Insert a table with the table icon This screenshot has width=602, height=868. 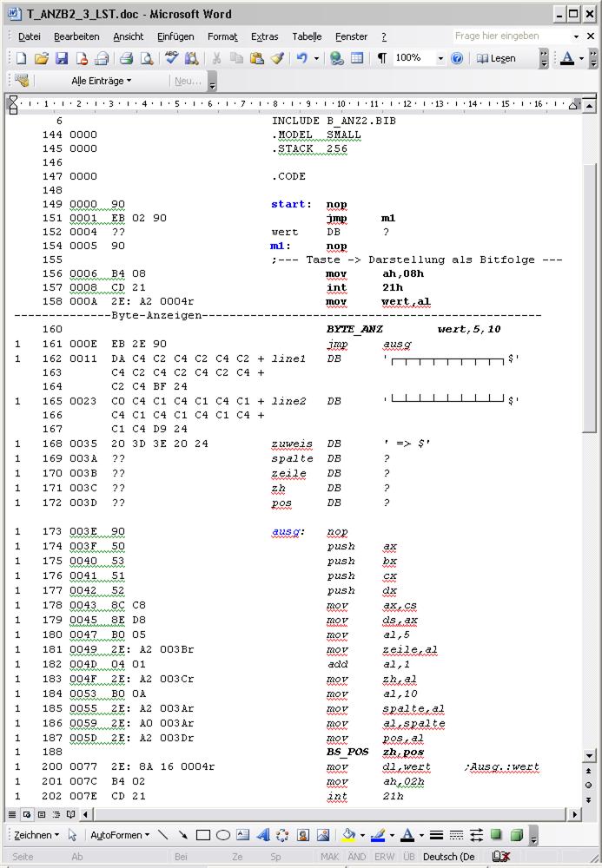(x=357, y=58)
